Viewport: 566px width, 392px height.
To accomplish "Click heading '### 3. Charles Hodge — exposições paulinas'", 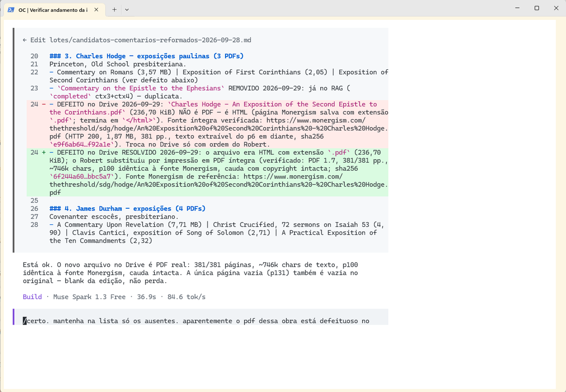I will [x=147, y=56].
